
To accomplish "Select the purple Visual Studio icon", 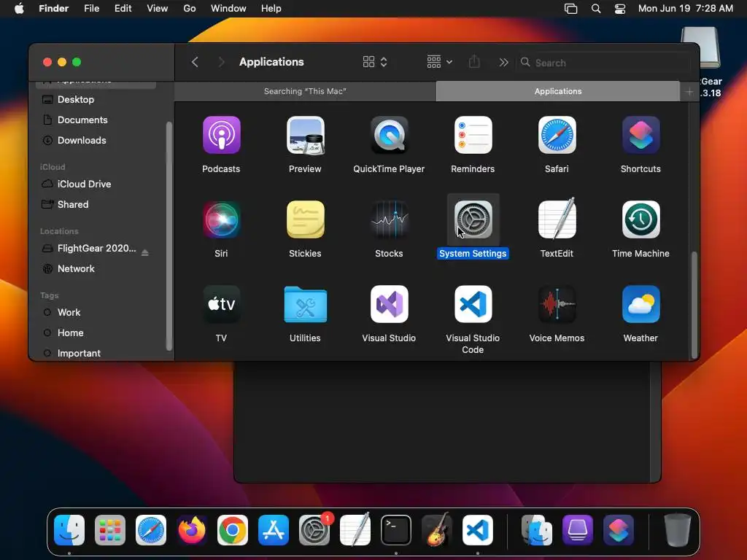I will pos(389,304).
